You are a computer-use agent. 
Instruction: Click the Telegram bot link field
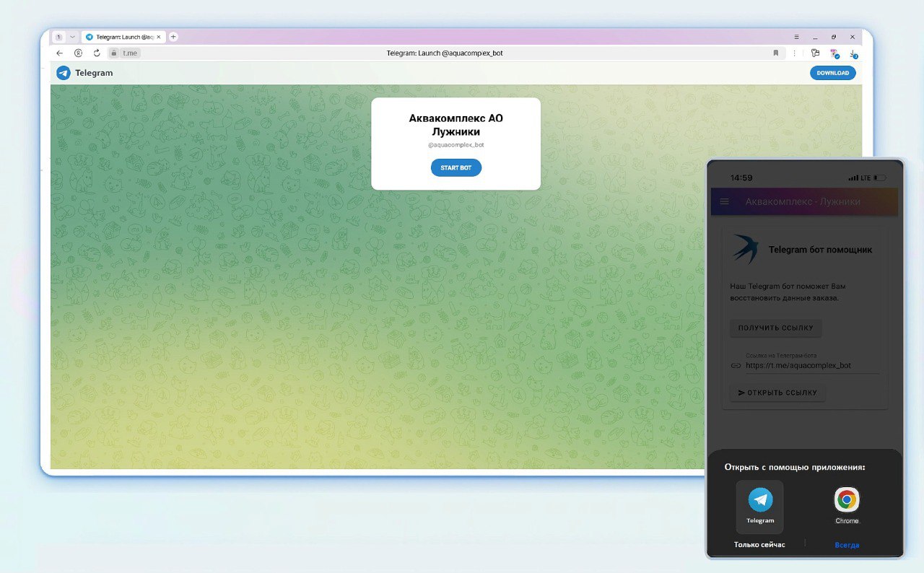pos(812,364)
